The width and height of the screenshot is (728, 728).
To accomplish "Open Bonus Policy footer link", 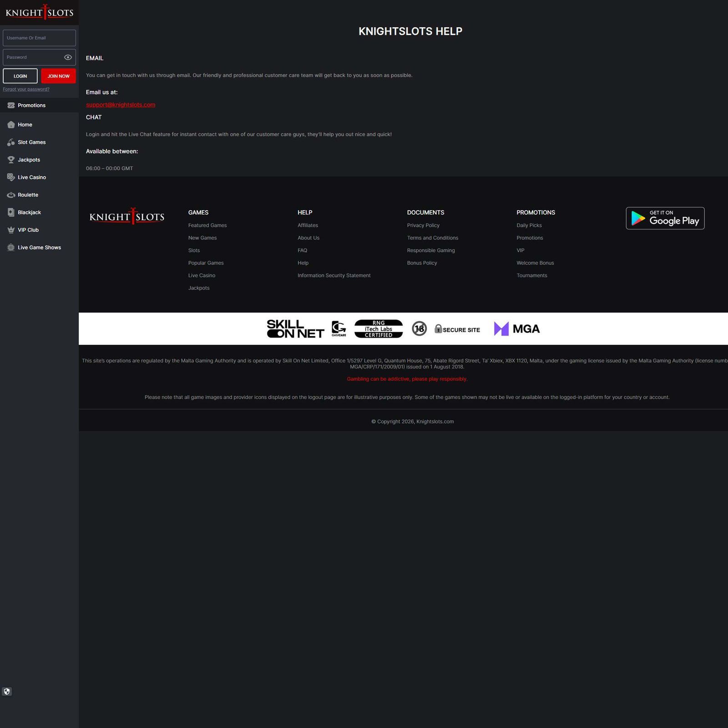I will tap(422, 263).
